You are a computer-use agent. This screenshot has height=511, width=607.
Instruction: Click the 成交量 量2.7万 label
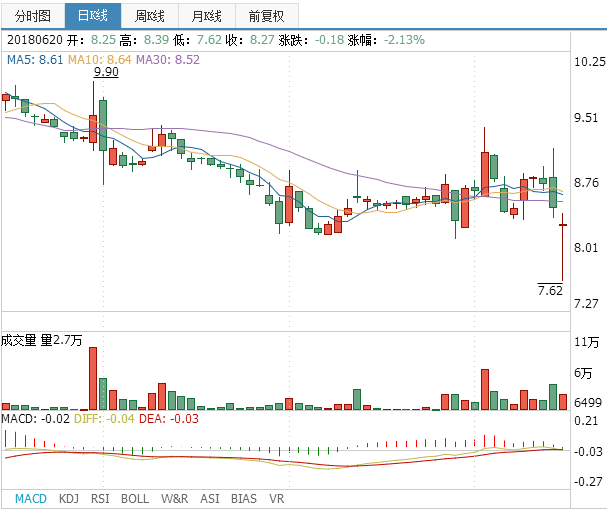pyautogui.click(x=41, y=340)
